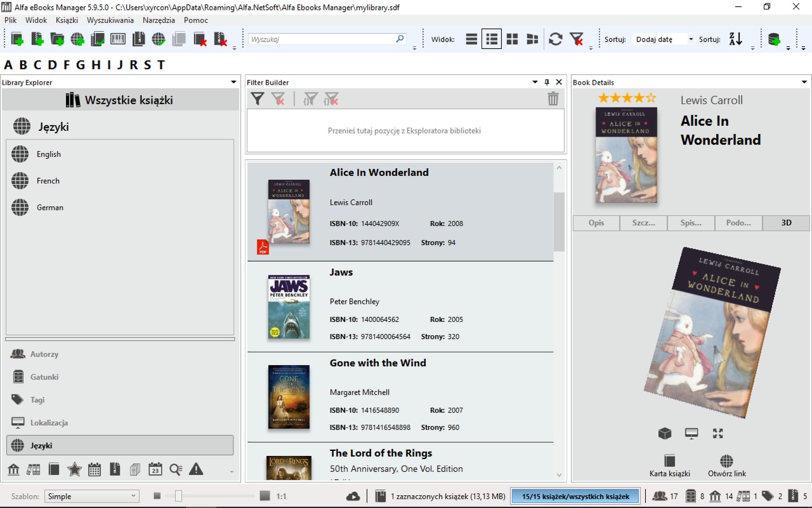Open the Książki menu

pyautogui.click(x=67, y=20)
